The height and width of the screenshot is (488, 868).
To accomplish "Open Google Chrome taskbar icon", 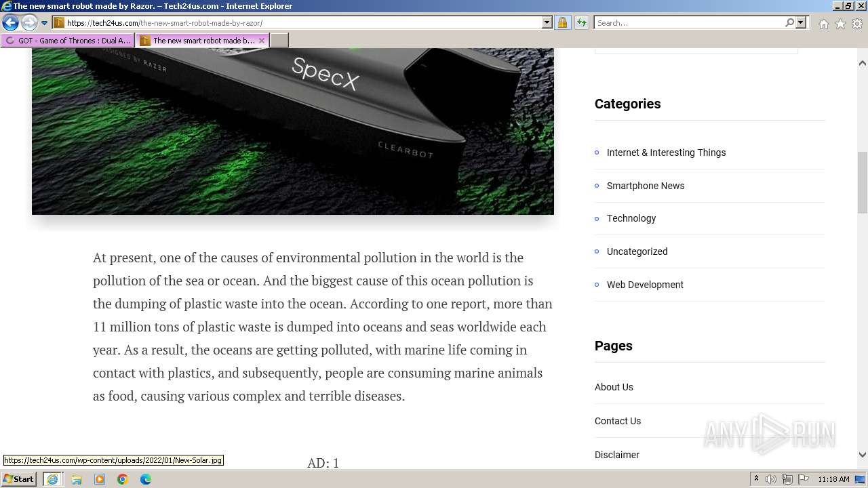I will click(123, 479).
